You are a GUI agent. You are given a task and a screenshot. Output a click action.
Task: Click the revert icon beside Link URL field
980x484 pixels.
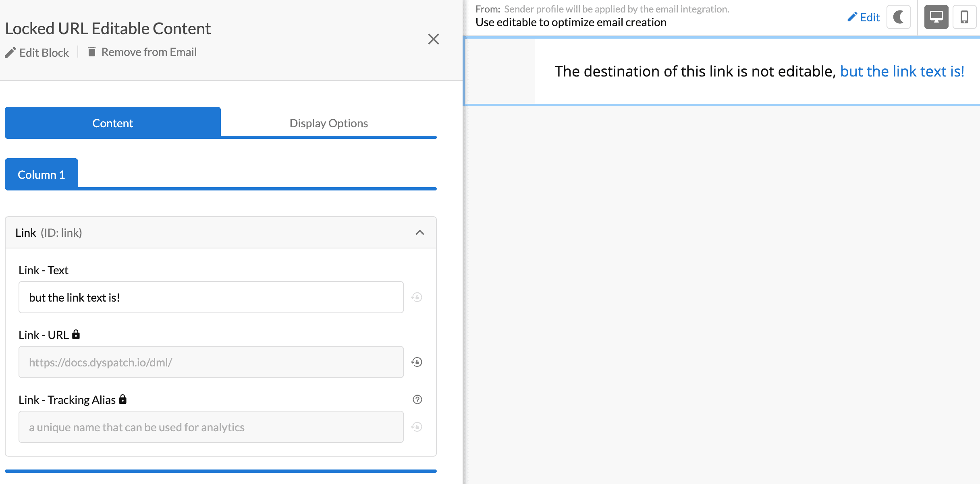point(417,362)
